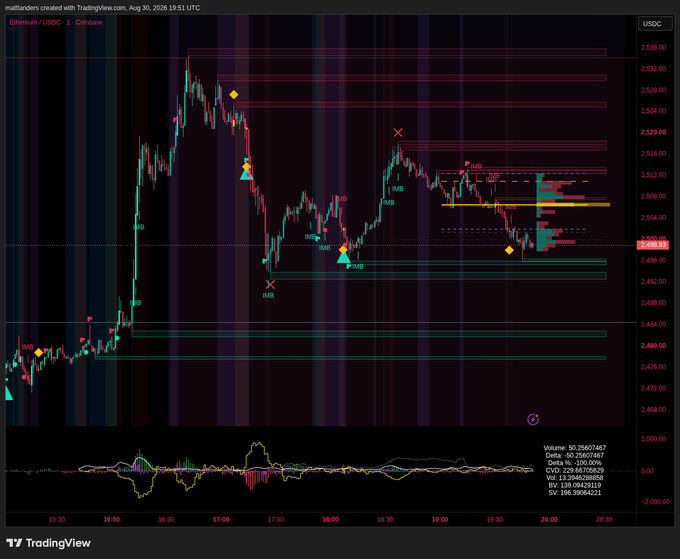Image resolution: width=680 pixels, height=559 pixels.
Task: Click the 'Vol: 13.3946288858' readout
Action: click(575, 477)
